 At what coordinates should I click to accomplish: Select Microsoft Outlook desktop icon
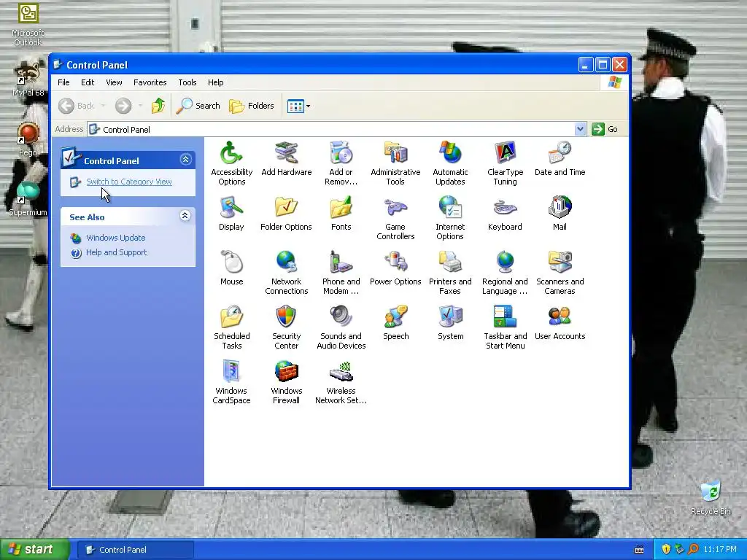[28, 25]
